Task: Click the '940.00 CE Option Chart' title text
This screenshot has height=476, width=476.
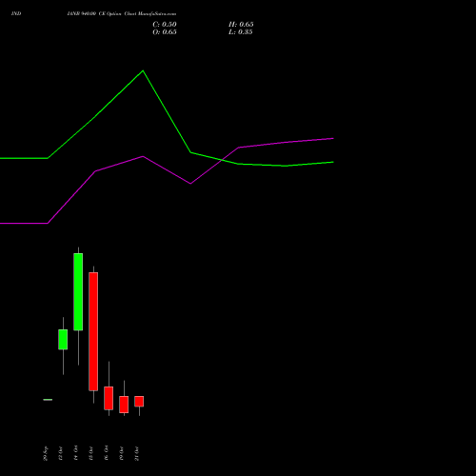Action: pyautogui.click(x=109, y=14)
